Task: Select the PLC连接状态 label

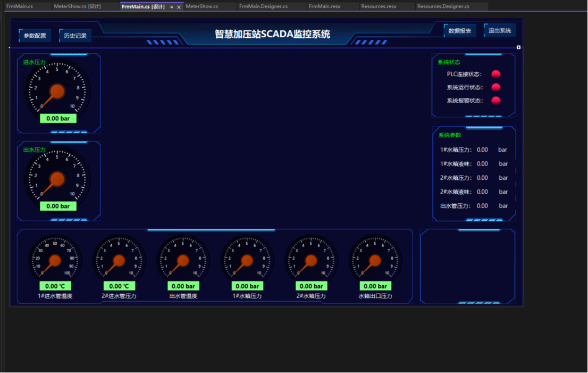Action: pyautogui.click(x=464, y=74)
